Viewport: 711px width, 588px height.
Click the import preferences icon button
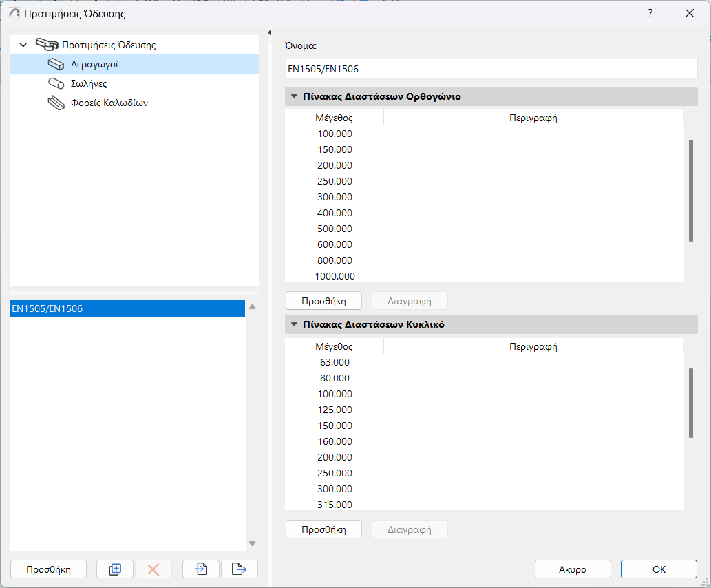point(201,569)
